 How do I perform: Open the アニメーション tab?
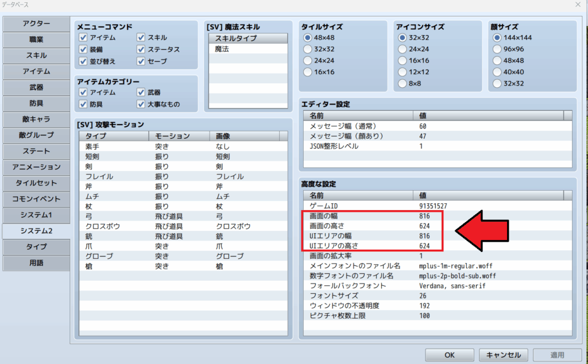point(36,167)
